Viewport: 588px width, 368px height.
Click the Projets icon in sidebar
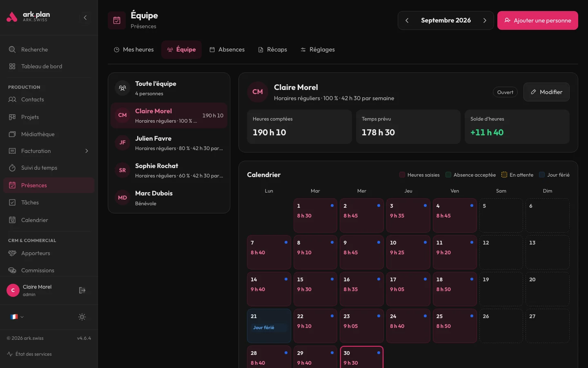12,117
